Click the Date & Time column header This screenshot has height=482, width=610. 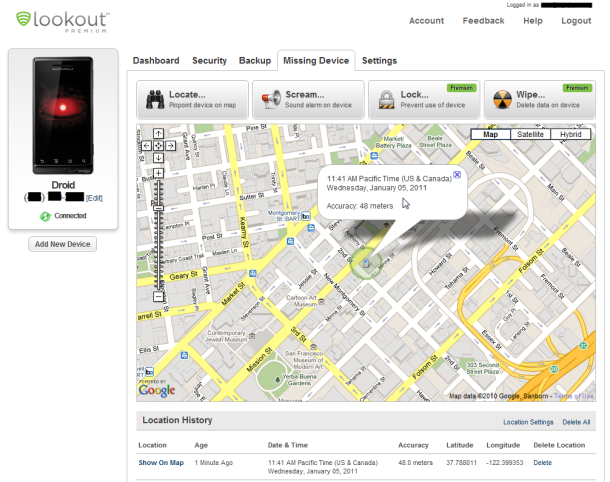pyautogui.click(x=287, y=445)
